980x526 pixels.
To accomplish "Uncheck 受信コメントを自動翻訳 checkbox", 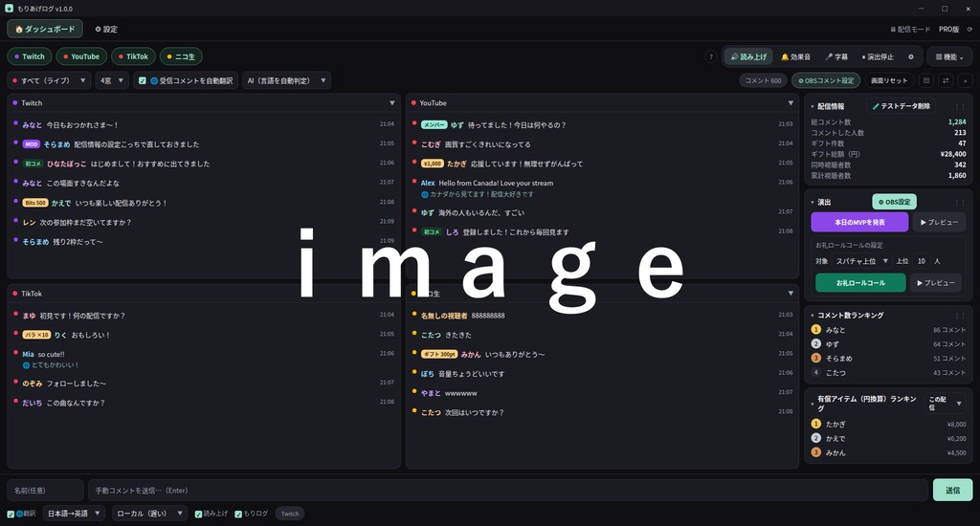I will (x=142, y=80).
